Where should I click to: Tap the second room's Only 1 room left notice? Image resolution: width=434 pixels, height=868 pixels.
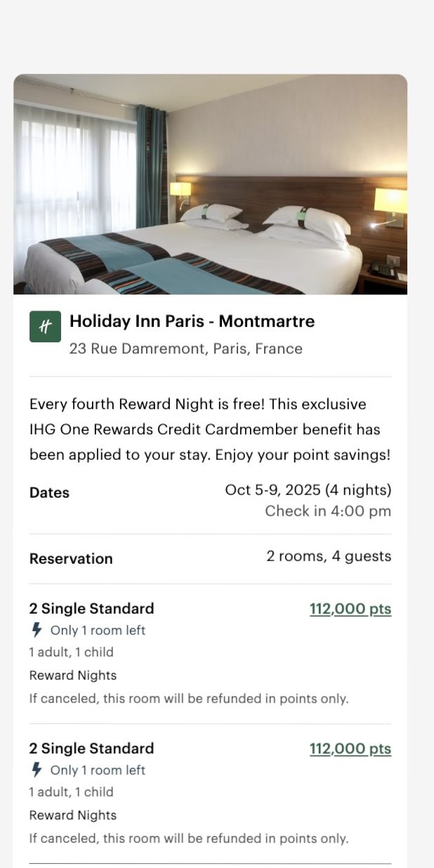(98, 770)
